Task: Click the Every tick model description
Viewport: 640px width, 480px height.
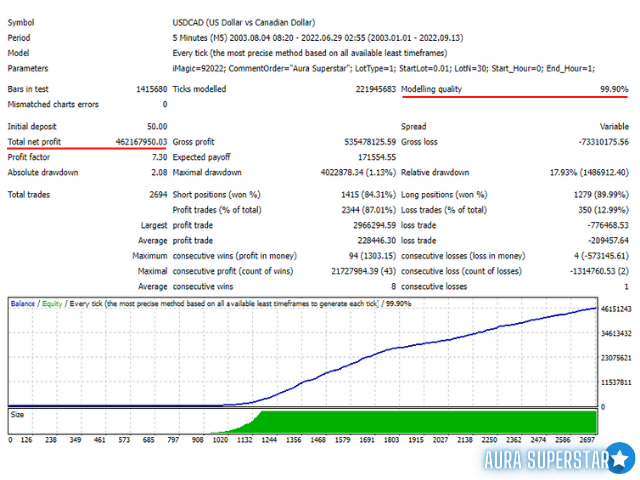Action: tap(310, 53)
